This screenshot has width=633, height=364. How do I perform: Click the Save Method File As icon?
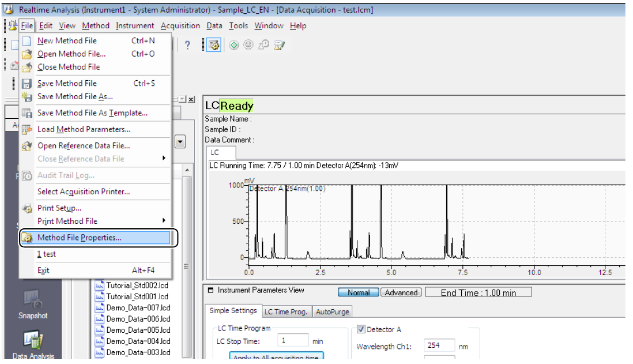coord(27,96)
